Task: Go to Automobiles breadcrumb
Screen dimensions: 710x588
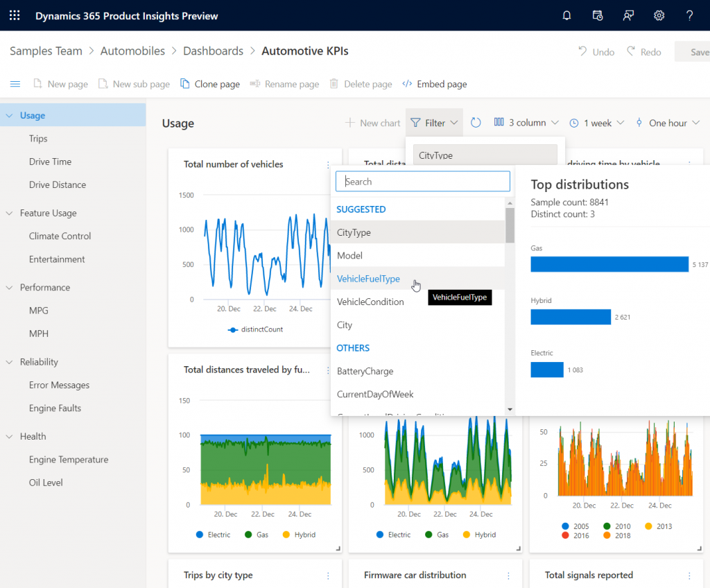Action: click(132, 51)
